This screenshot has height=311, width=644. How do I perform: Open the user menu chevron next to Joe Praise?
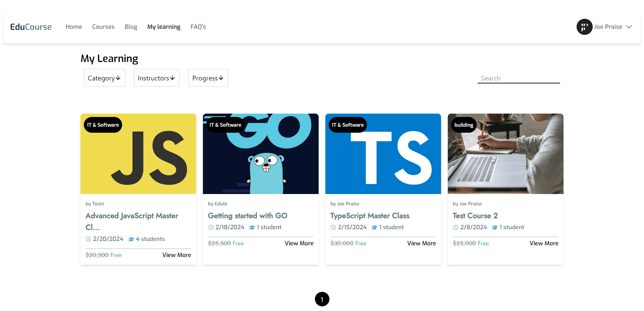point(629,27)
